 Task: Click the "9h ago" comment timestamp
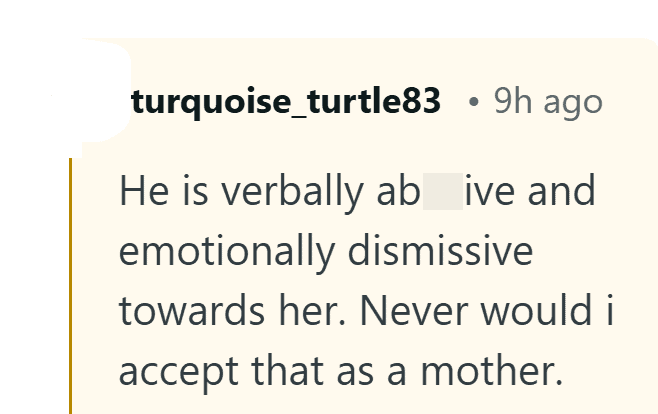pos(548,102)
